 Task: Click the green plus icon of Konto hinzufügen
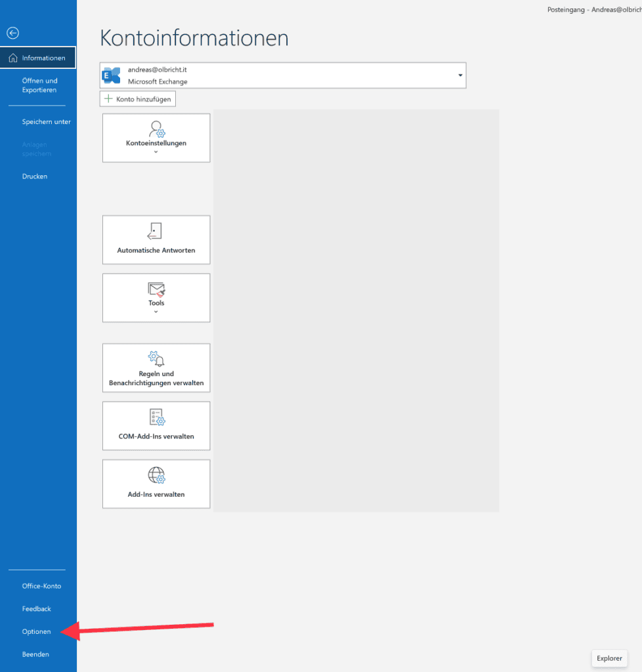(x=108, y=98)
